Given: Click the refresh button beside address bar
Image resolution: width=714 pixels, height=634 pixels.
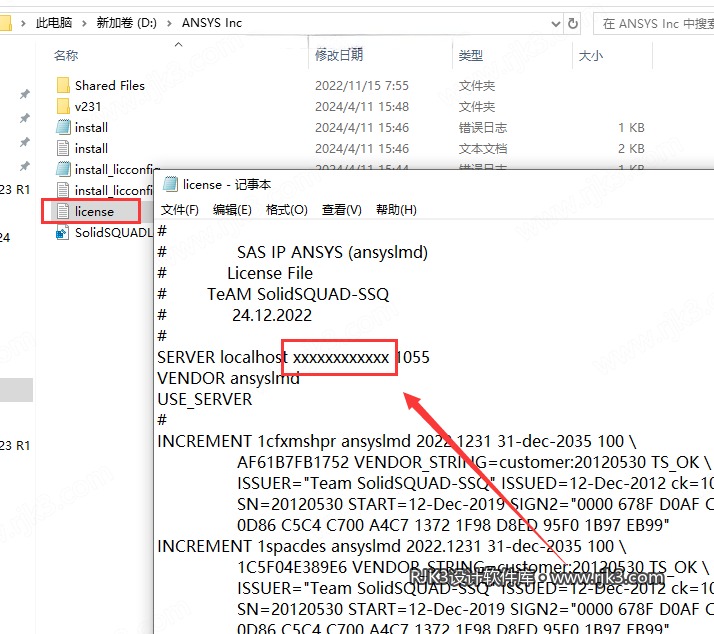Looking at the screenshot, I should pos(573,23).
